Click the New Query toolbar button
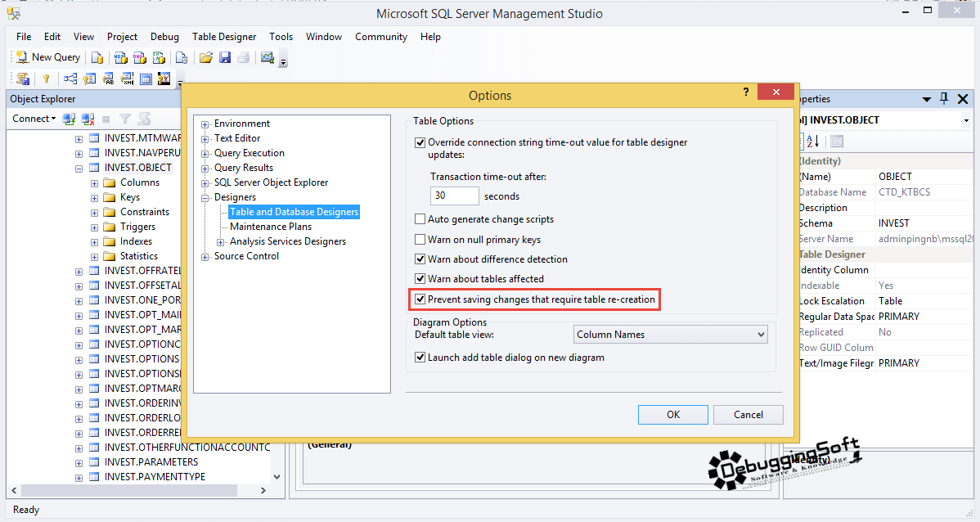Viewport: 980px width, 522px height. coord(48,57)
